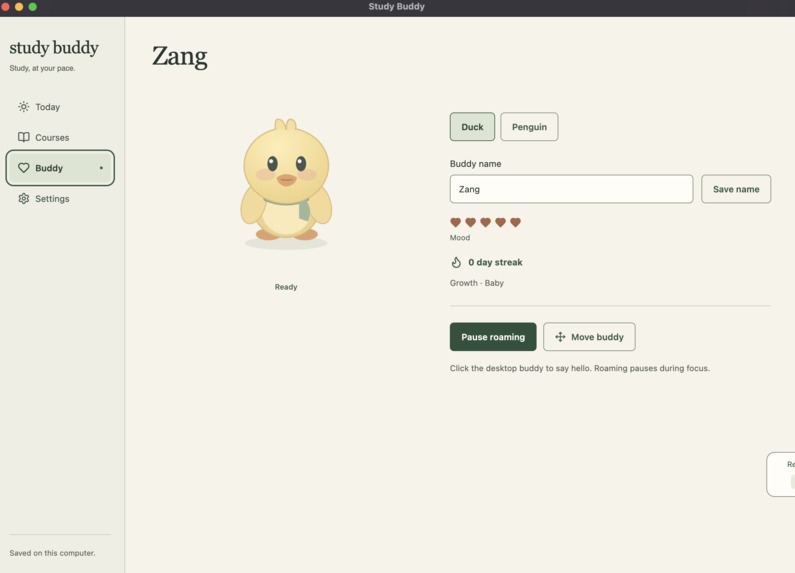Click the Settings gear icon

click(x=23, y=198)
